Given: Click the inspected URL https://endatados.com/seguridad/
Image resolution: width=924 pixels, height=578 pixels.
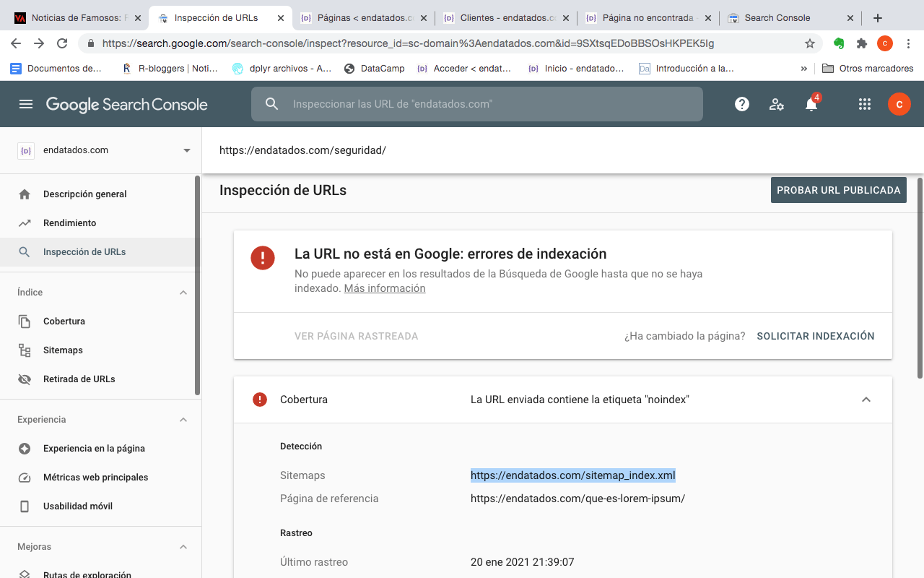Looking at the screenshot, I should click(x=302, y=150).
